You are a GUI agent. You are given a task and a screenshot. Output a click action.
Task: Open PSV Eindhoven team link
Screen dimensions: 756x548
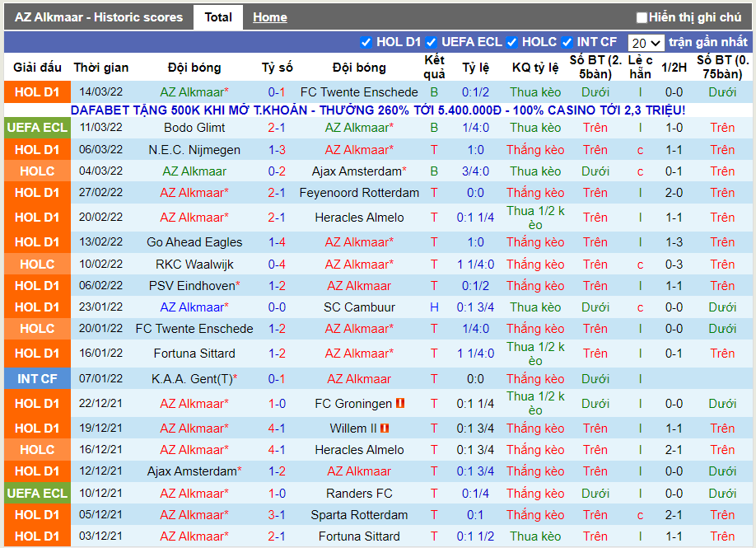[x=192, y=286]
